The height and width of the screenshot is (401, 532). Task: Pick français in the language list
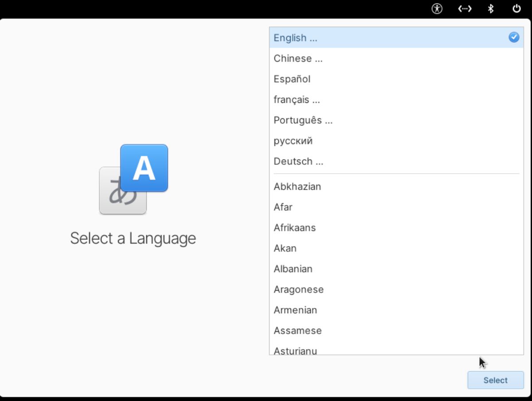[396, 100]
